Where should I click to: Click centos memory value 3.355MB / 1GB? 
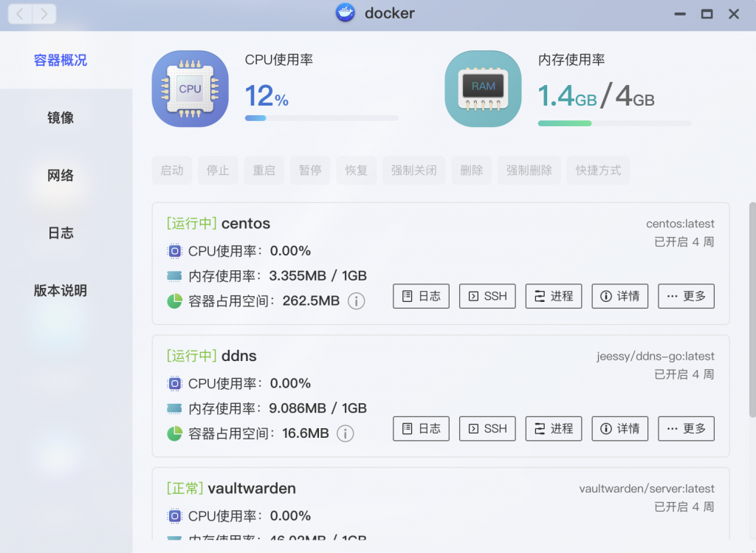pyautogui.click(x=317, y=276)
